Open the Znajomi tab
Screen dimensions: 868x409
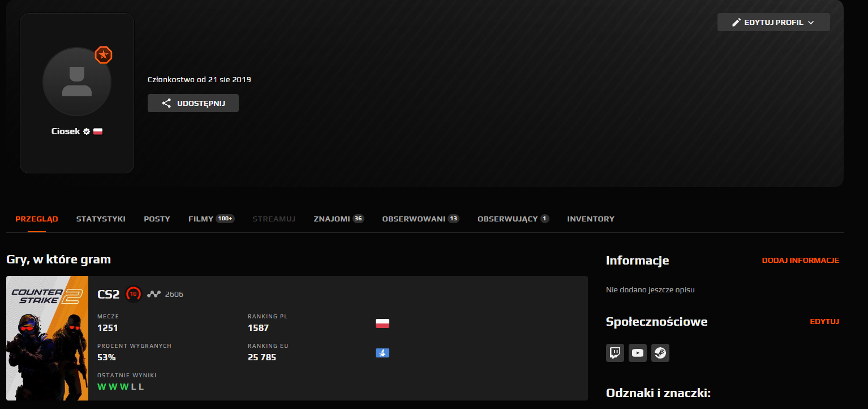coord(339,219)
